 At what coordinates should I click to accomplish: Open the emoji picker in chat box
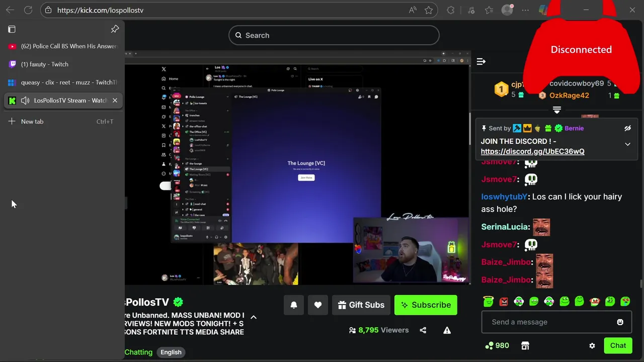coord(620,322)
